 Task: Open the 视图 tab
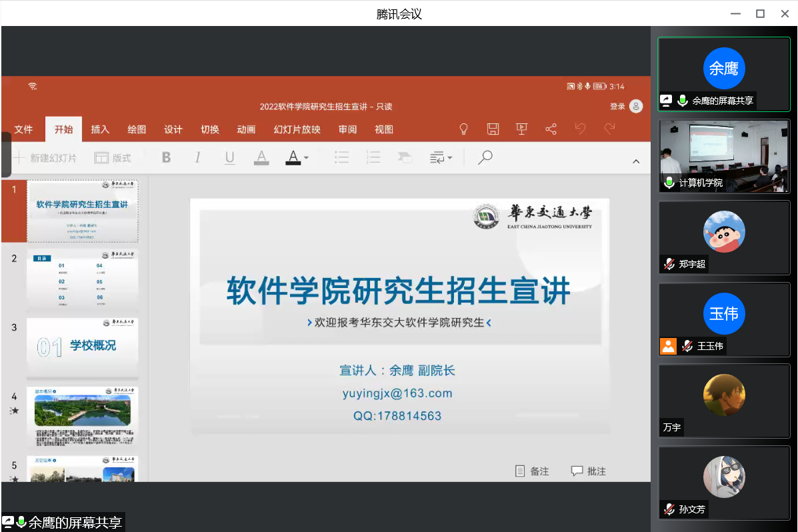(x=384, y=129)
